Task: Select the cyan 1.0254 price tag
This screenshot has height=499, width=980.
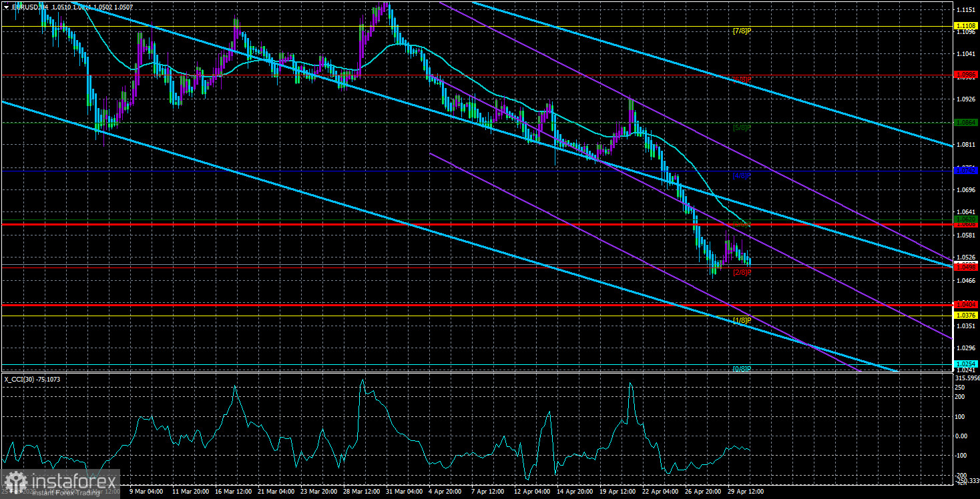Action: [966, 364]
